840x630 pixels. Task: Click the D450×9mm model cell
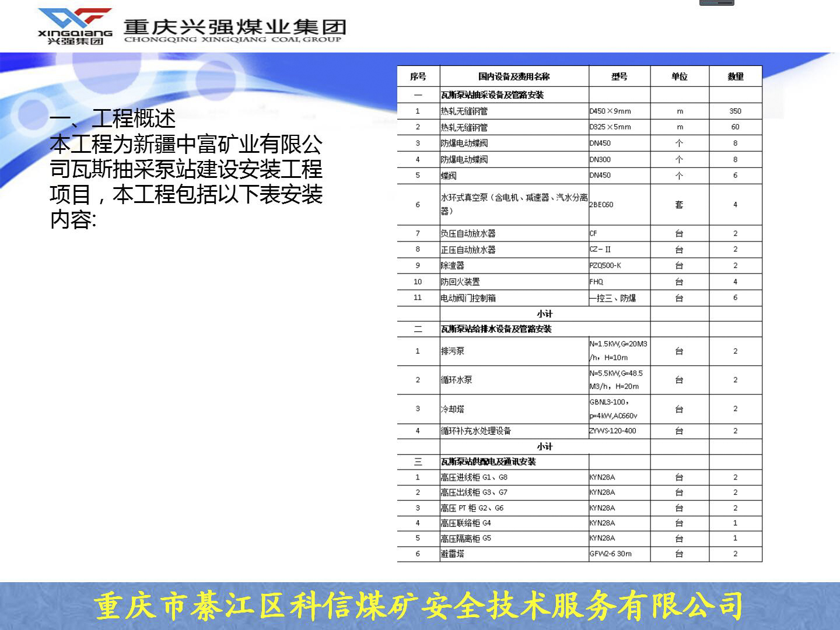(x=610, y=111)
